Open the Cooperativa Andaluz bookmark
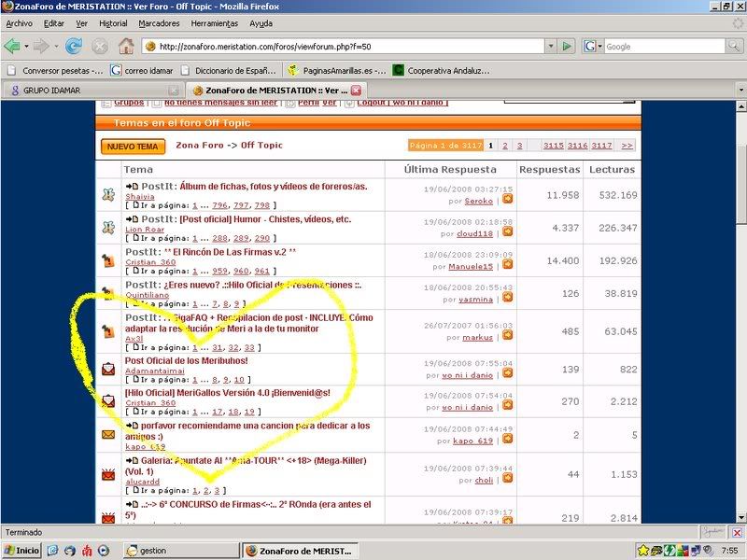Viewport: 747px width, 560px height. tap(441, 71)
